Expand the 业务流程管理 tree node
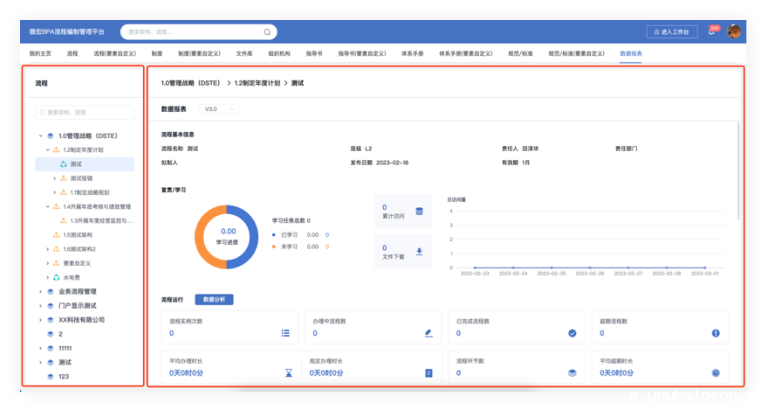This screenshot has height=411, width=768. pyautogui.click(x=38, y=291)
